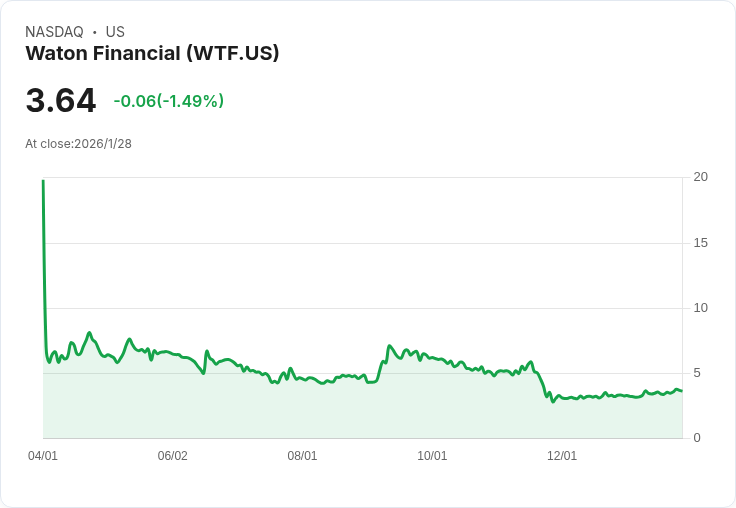Open the Waton Financial (WTF.US) title

(152, 54)
